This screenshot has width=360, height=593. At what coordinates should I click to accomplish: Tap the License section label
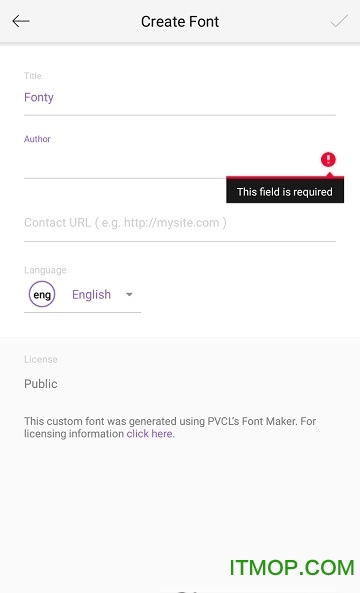coord(40,359)
